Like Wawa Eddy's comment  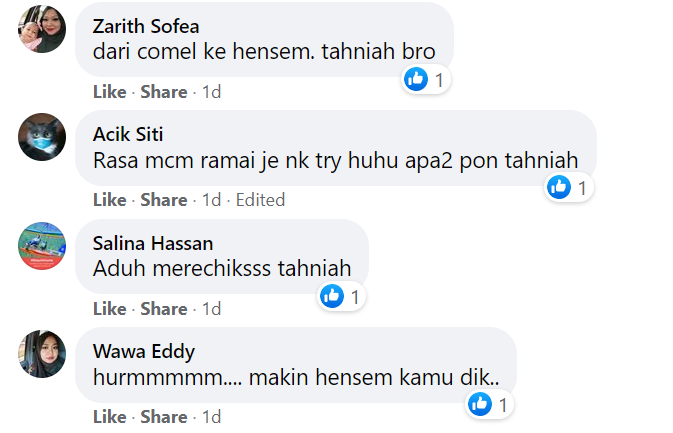click(x=109, y=417)
